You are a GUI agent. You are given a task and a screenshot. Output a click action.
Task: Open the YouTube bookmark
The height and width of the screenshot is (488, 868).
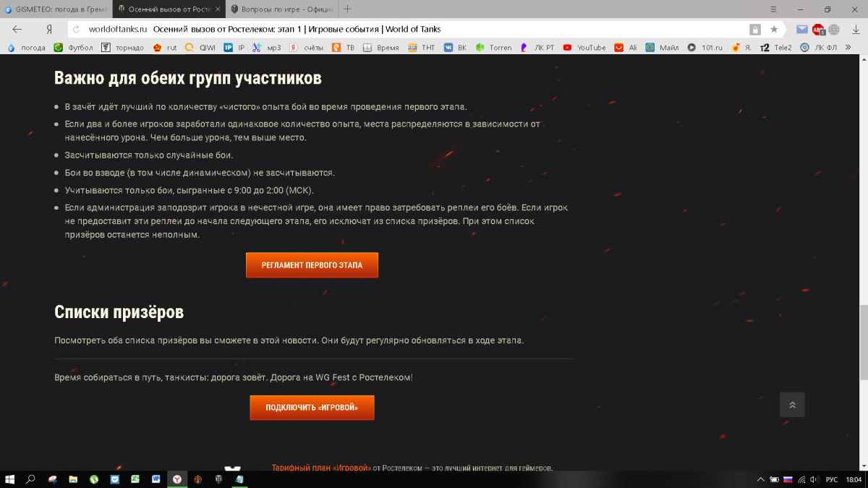coord(584,48)
